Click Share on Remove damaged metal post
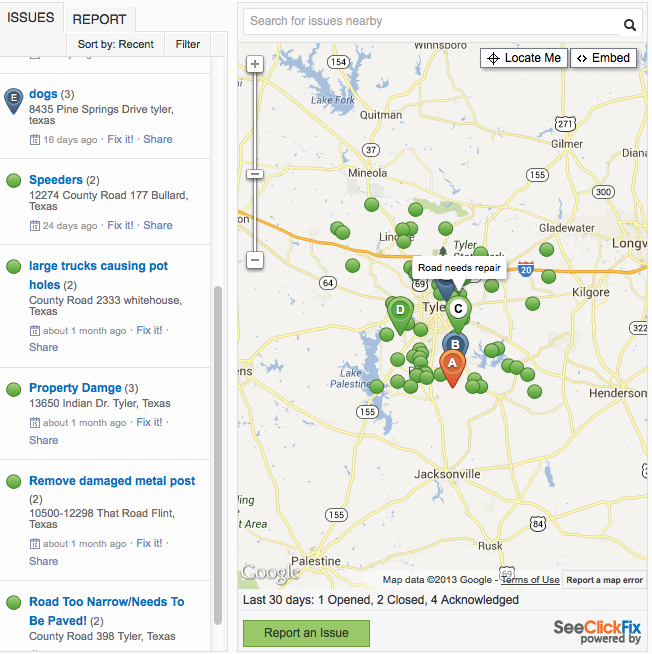Viewport: 652px width, 654px height. pos(43,561)
